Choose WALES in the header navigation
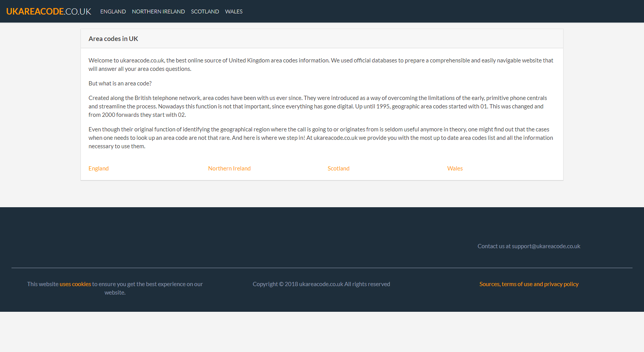The image size is (644, 352). pos(234,11)
